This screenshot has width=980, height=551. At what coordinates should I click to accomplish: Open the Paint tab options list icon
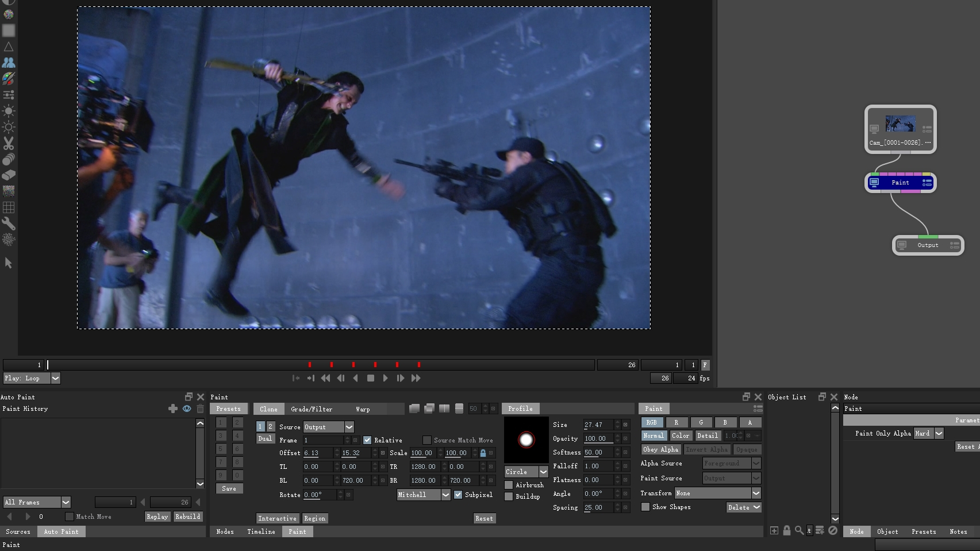pos(758,409)
